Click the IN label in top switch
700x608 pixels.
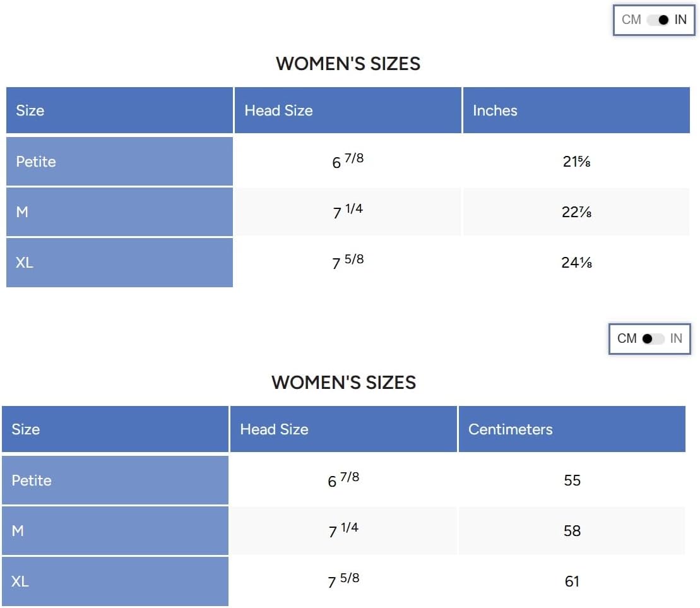pos(680,20)
